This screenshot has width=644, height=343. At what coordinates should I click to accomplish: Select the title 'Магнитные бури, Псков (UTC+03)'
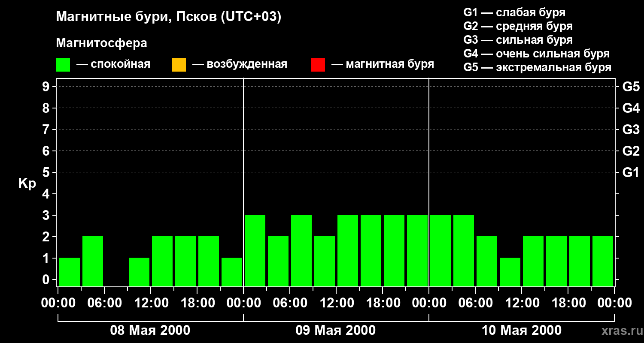click(x=169, y=17)
